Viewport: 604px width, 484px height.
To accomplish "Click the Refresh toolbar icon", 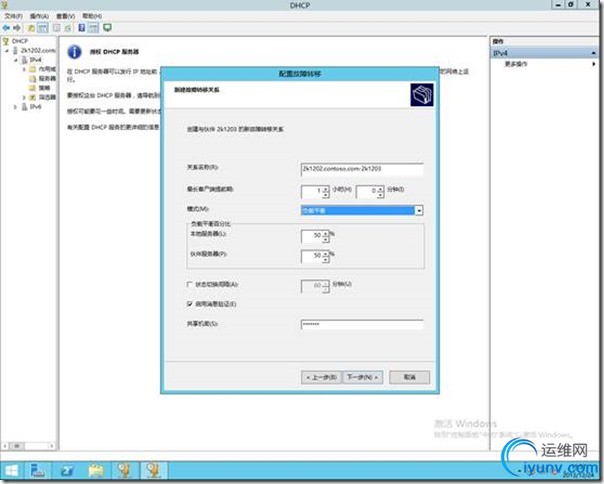I will pyautogui.click(x=68, y=28).
